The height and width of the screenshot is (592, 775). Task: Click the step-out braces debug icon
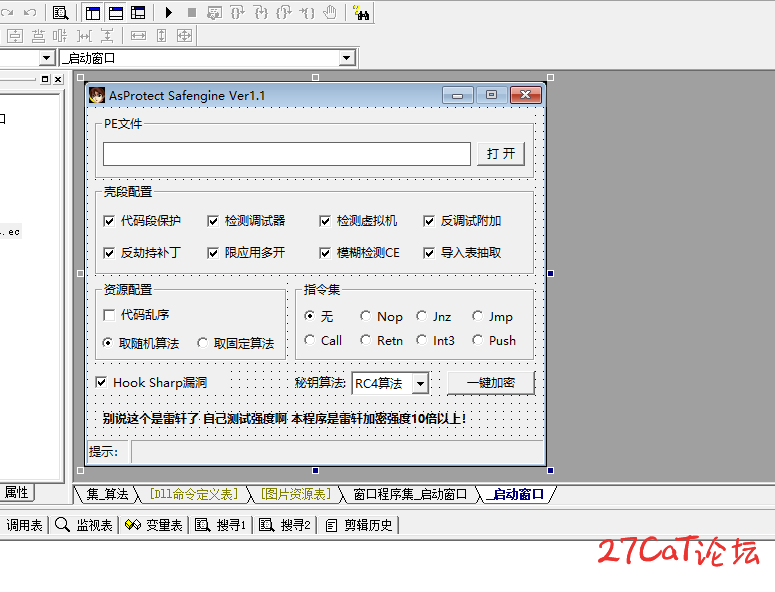point(284,12)
